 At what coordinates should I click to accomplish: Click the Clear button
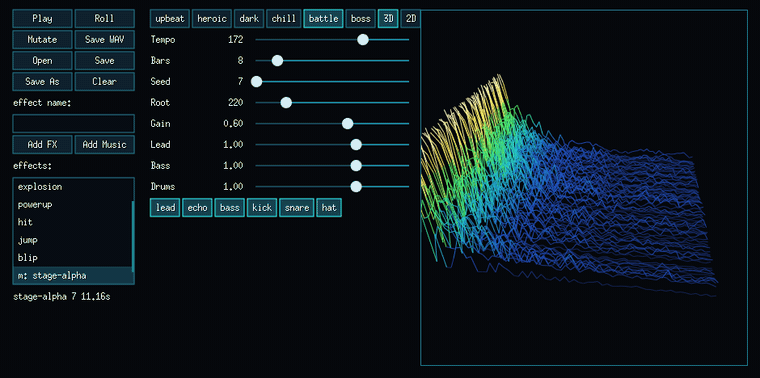tap(105, 81)
